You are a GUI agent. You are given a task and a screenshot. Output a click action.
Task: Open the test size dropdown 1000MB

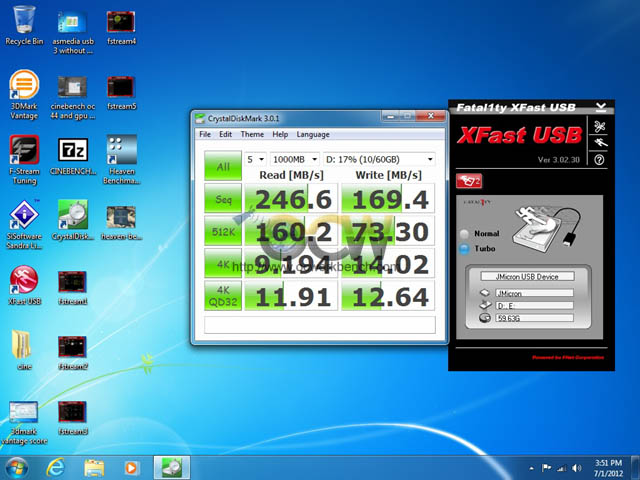[295, 159]
